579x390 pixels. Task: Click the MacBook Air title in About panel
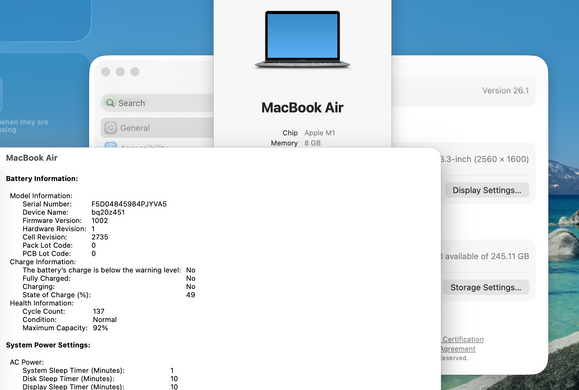302,107
